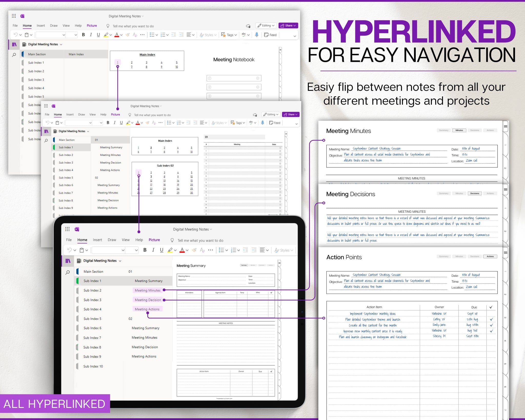Viewport: 525px width, 420px height.
Task: Switch to the Draw tab on tablet
Action: click(x=112, y=240)
